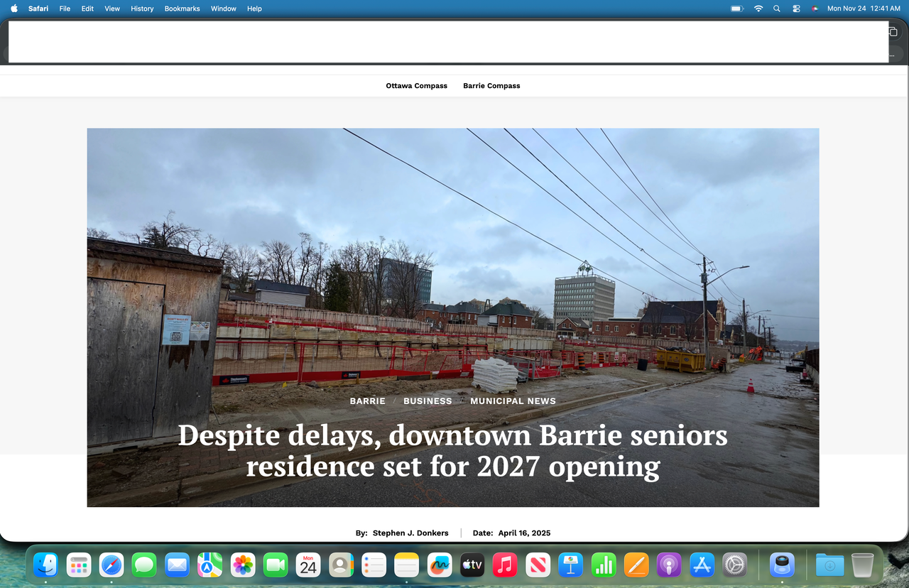Viewport: 909px width, 588px height.
Task: Open the Keynote app in the Dock
Action: pos(570,565)
